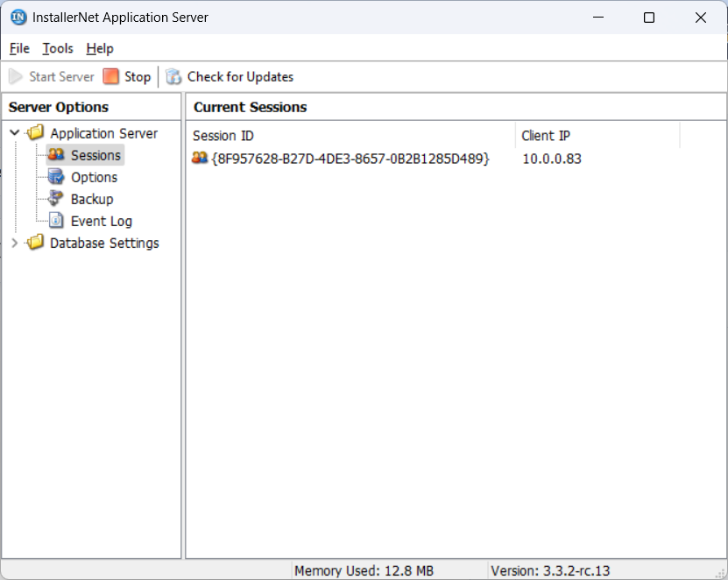This screenshot has width=728, height=580.
Task: Open the Options tree item
Action: (95, 177)
